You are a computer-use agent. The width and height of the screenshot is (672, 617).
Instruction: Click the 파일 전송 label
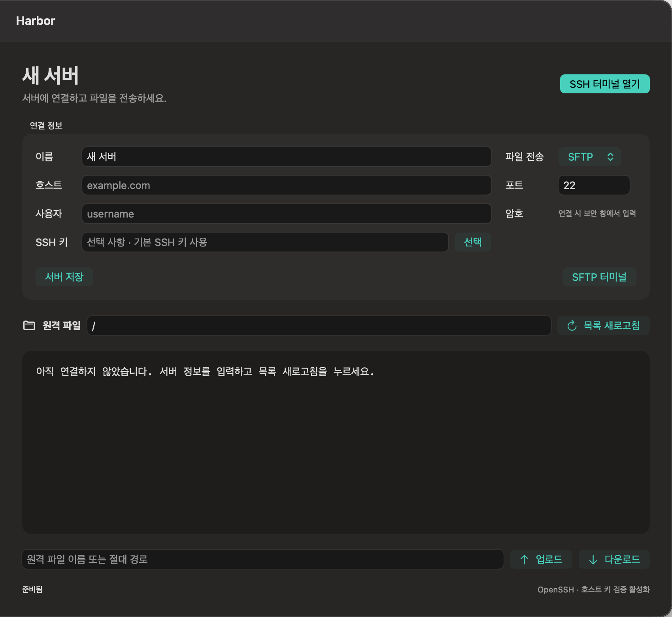(525, 157)
